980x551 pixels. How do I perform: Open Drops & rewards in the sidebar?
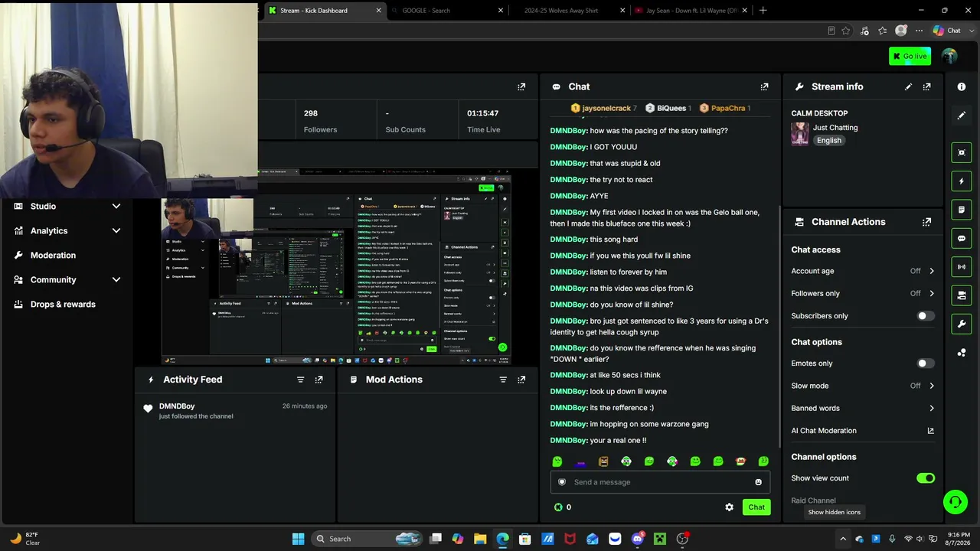(x=63, y=304)
